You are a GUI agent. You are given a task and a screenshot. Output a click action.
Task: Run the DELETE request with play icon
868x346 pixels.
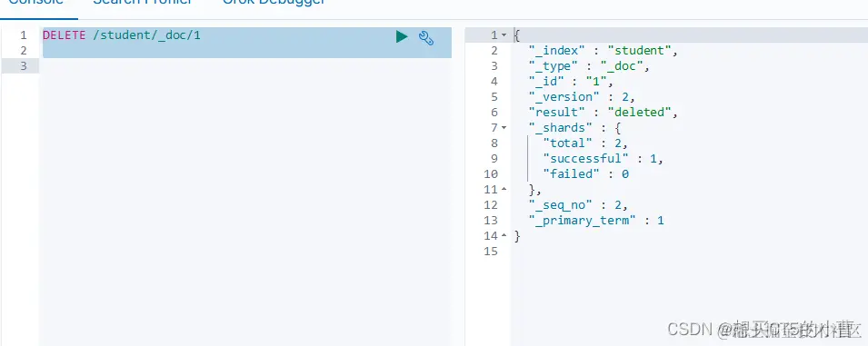tap(402, 37)
